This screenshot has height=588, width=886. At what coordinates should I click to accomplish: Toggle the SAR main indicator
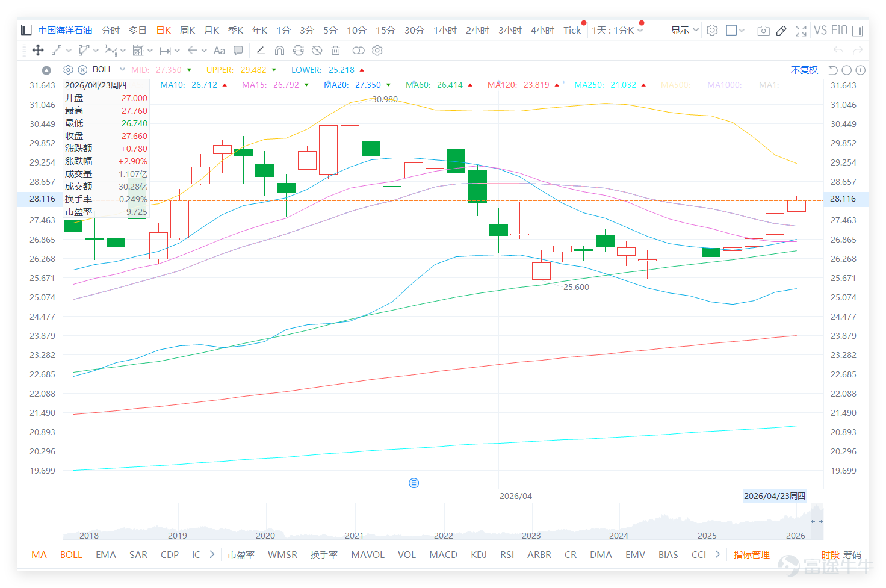pyautogui.click(x=138, y=554)
